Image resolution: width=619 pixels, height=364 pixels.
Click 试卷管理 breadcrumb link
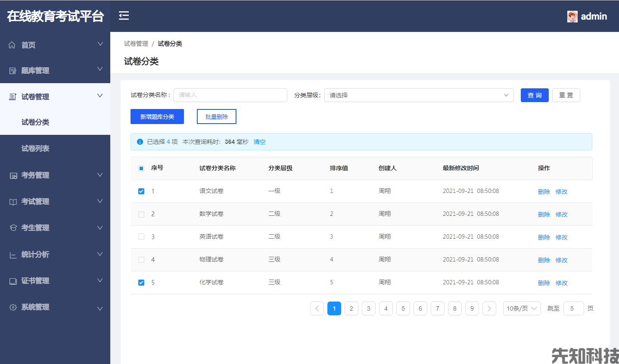point(136,44)
